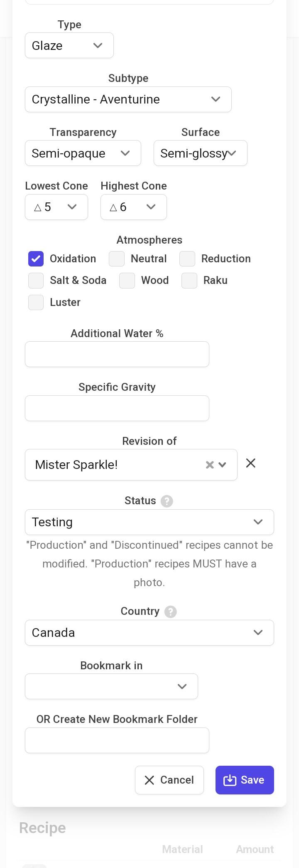The height and width of the screenshot is (868, 299).
Task: Click the Cancel button
Action: pyautogui.click(x=169, y=780)
